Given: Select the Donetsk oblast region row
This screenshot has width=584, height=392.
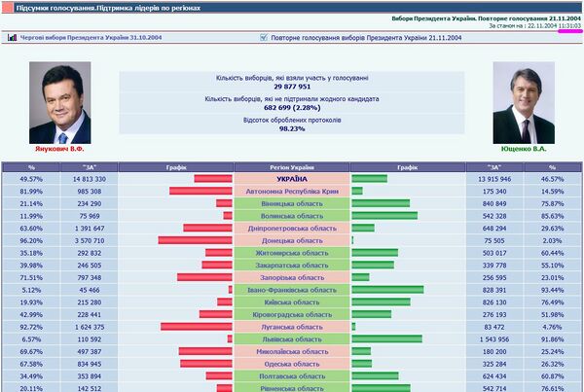Looking at the screenshot, I should [x=292, y=240].
